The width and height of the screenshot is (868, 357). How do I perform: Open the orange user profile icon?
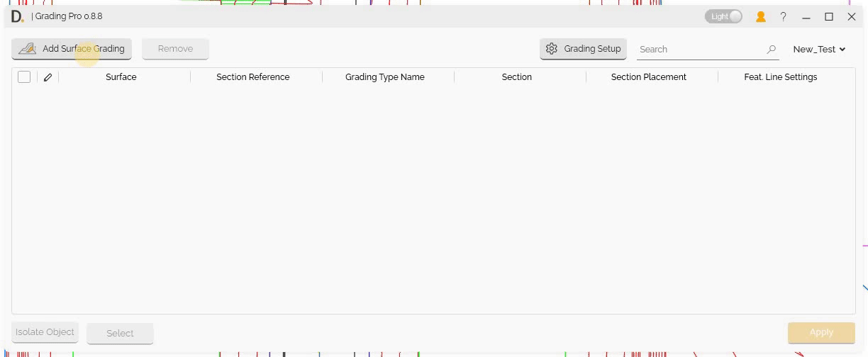pyautogui.click(x=760, y=16)
